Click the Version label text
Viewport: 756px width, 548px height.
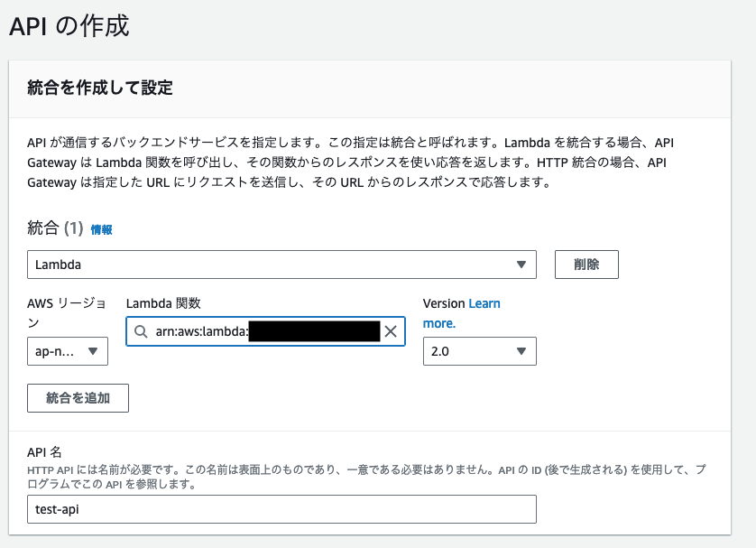[x=444, y=303]
